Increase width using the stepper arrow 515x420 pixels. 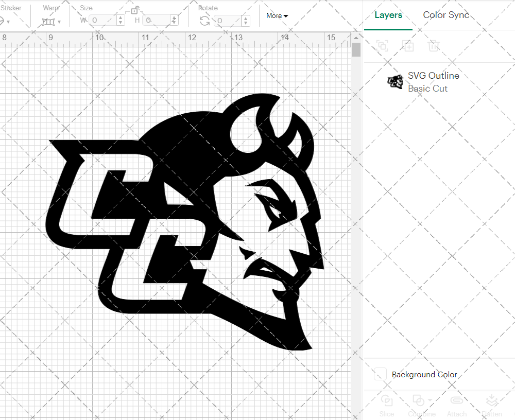coord(121,17)
